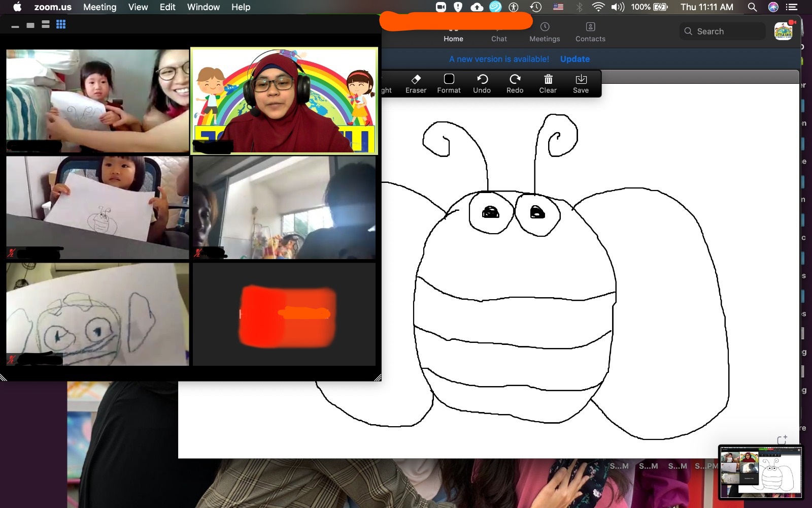The width and height of the screenshot is (812, 508).
Task: Click the Update link
Action: pyautogui.click(x=574, y=59)
